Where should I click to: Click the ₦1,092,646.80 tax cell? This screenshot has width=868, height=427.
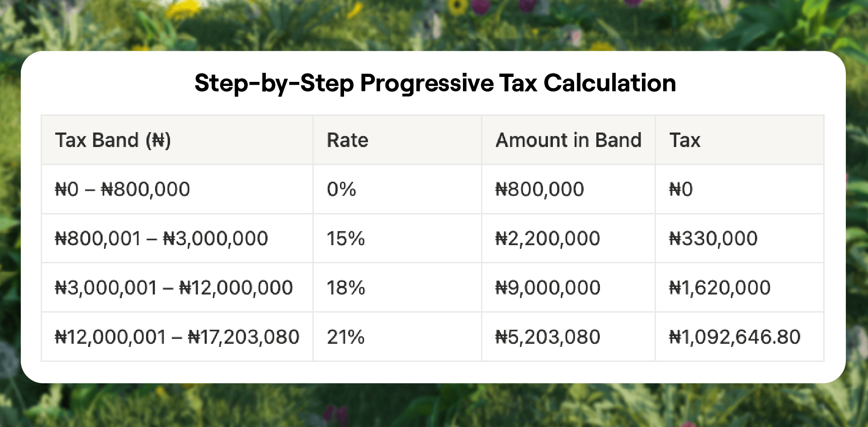735,337
